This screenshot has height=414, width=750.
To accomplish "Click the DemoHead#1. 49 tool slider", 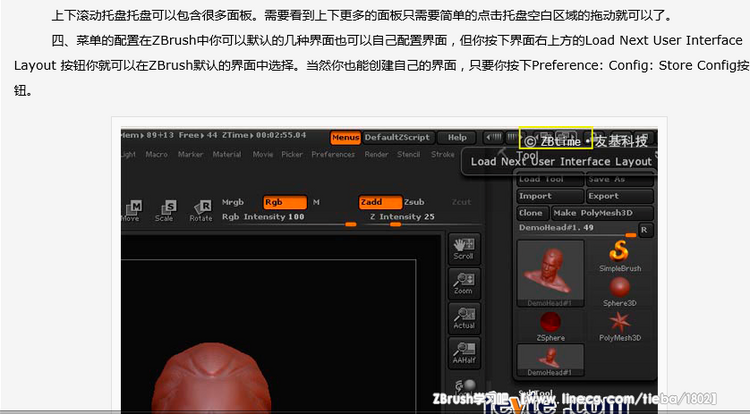I will 577,230.
